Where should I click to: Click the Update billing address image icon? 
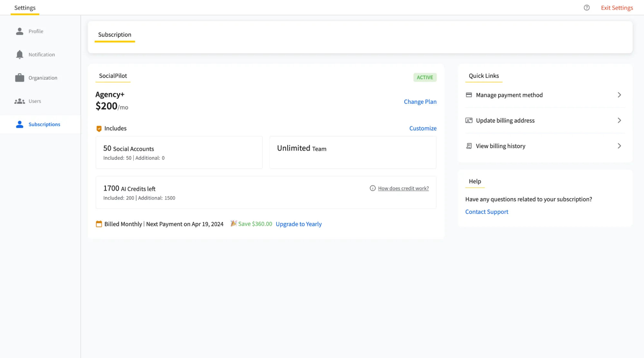coord(468,121)
